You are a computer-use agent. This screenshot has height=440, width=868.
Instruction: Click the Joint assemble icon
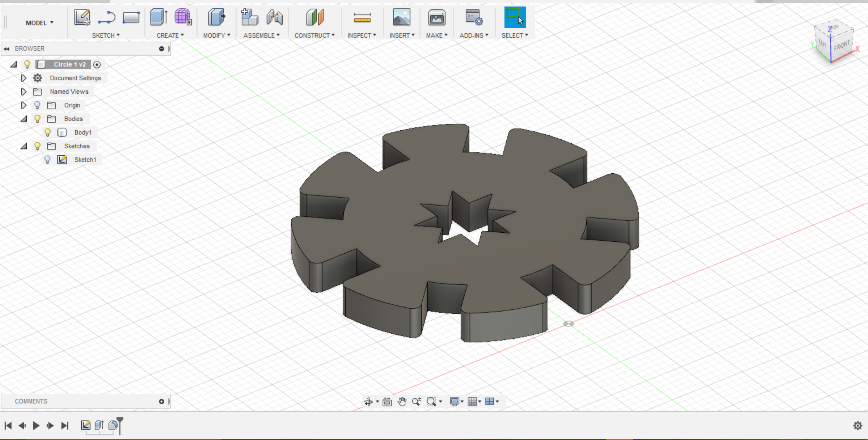pyautogui.click(x=274, y=17)
